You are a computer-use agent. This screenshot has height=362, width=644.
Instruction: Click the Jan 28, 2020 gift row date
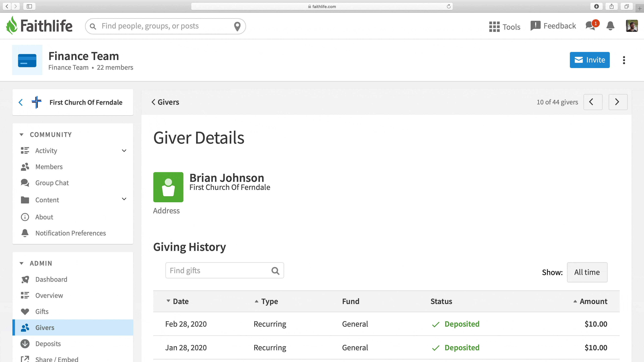pos(186,348)
